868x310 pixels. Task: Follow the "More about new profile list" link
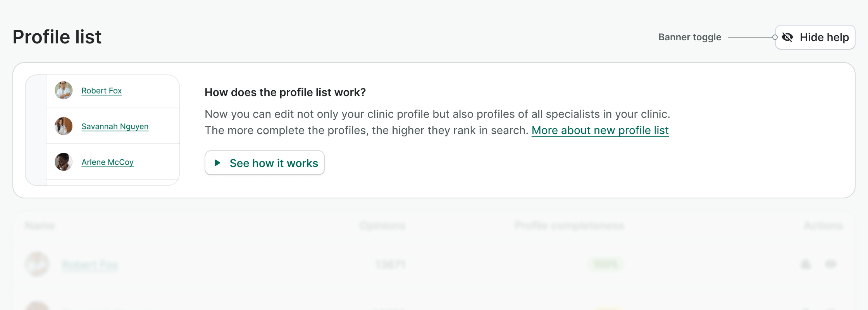click(x=600, y=130)
